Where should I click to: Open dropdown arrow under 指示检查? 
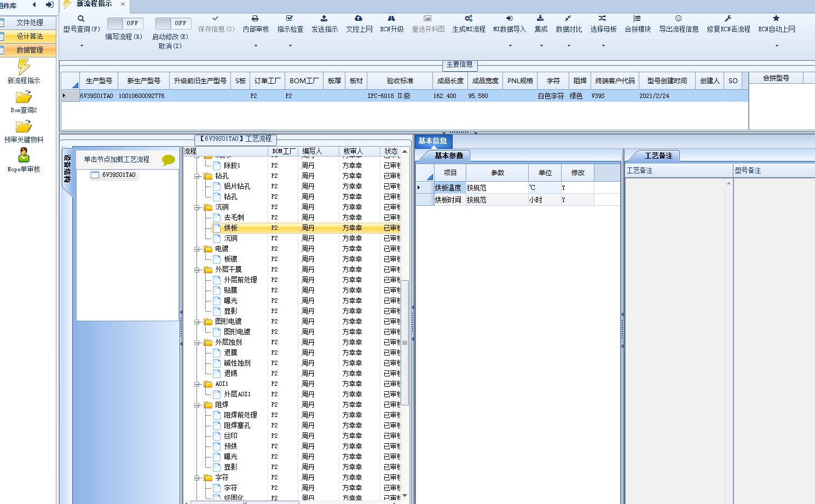(x=290, y=46)
